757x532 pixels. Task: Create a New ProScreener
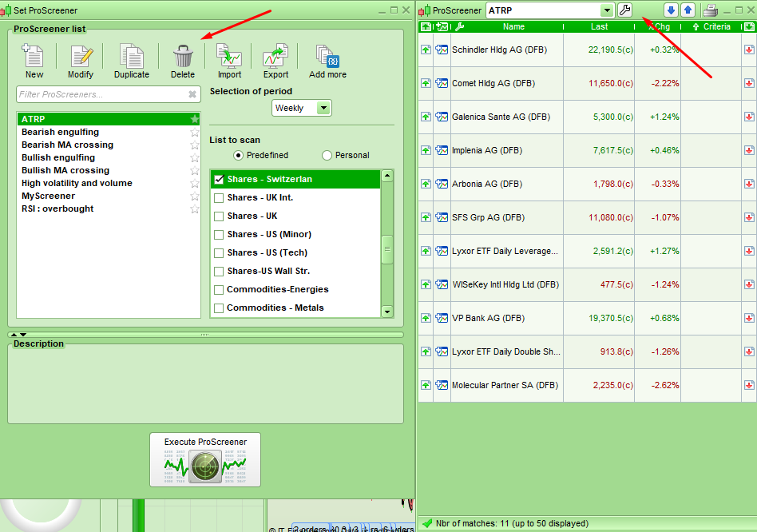tap(34, 62)
